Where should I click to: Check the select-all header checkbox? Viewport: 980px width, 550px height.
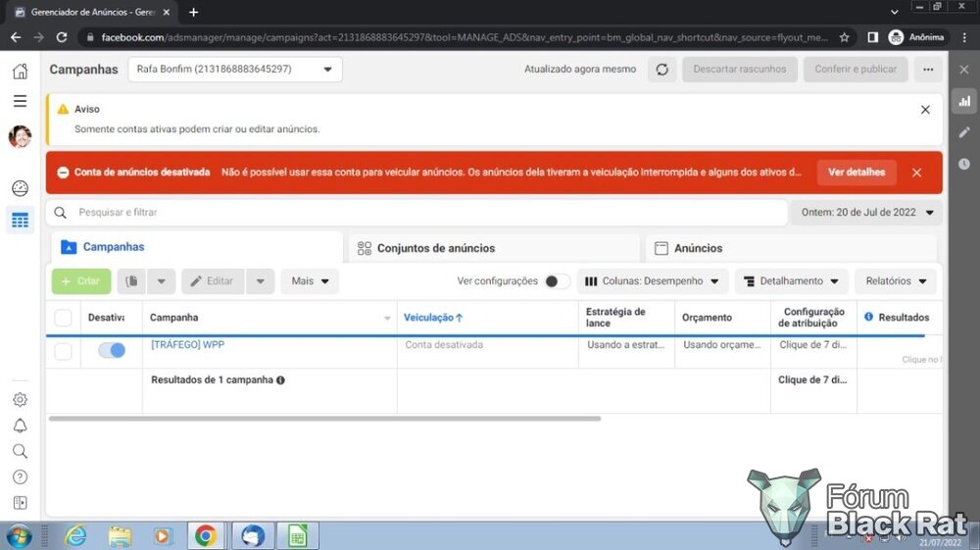point(63,318)
